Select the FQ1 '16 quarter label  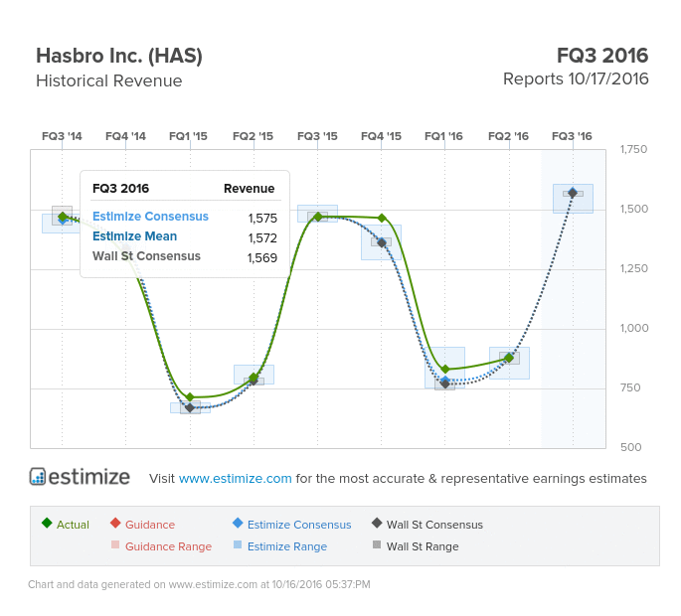443,136
